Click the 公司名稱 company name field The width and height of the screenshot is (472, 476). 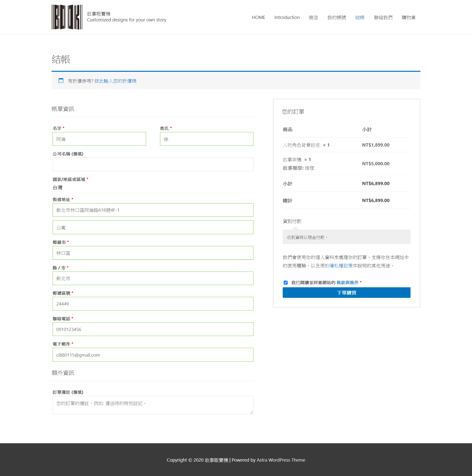coord(153,164)
